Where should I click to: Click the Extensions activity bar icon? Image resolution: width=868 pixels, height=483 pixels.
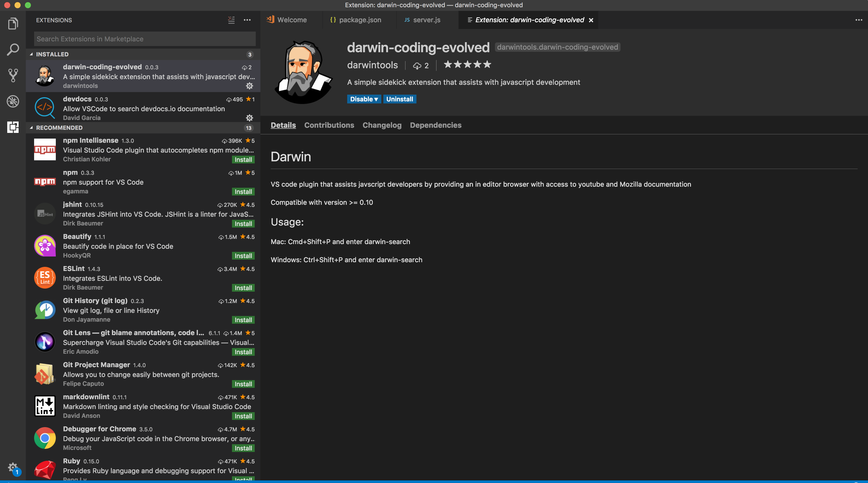pyautogui.click(x=13, y=127)
